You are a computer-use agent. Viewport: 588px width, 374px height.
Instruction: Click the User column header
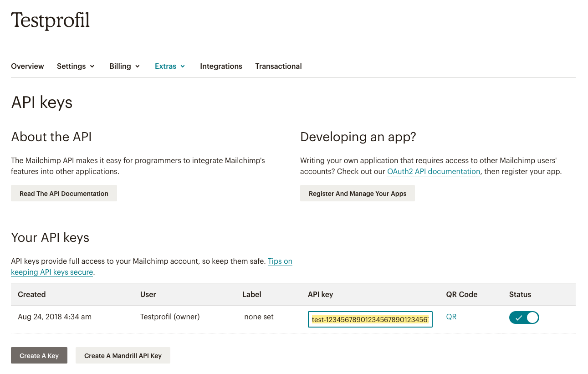click(148, 294)
